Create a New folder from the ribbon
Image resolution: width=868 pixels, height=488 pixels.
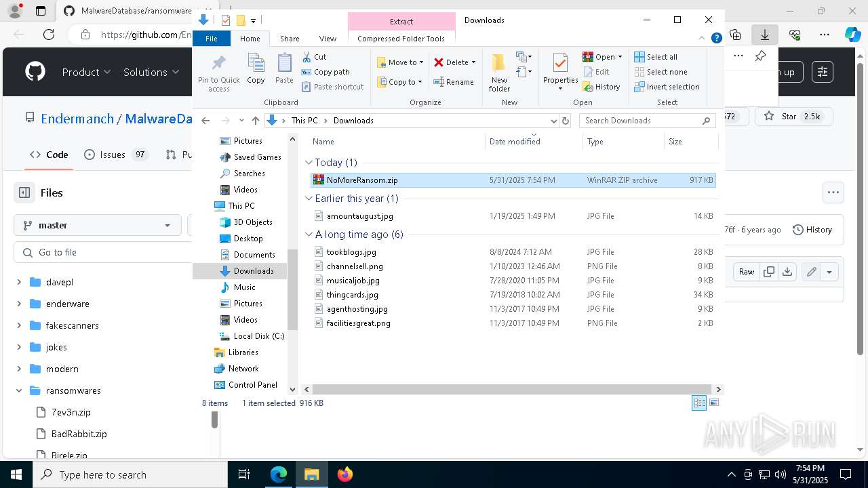499,73
